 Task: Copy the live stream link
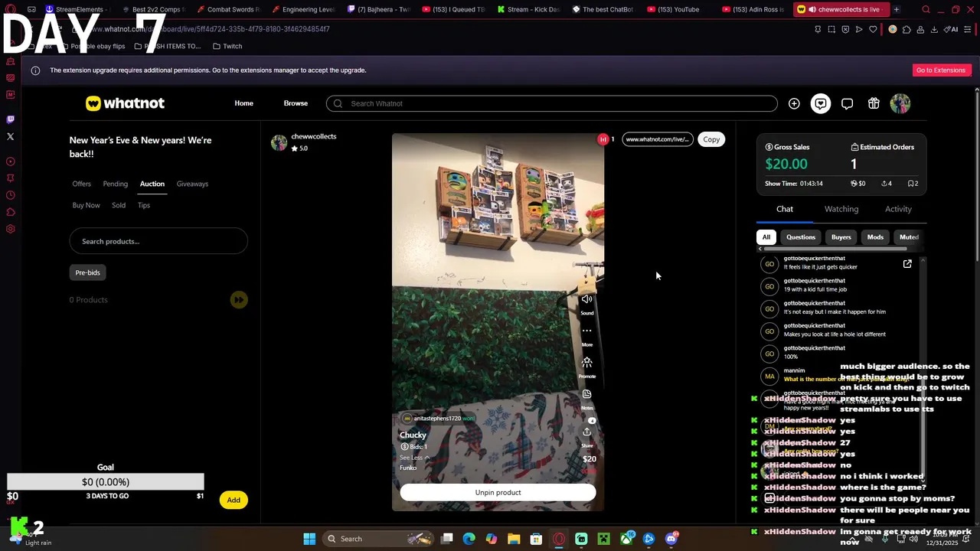coord(711,139)
